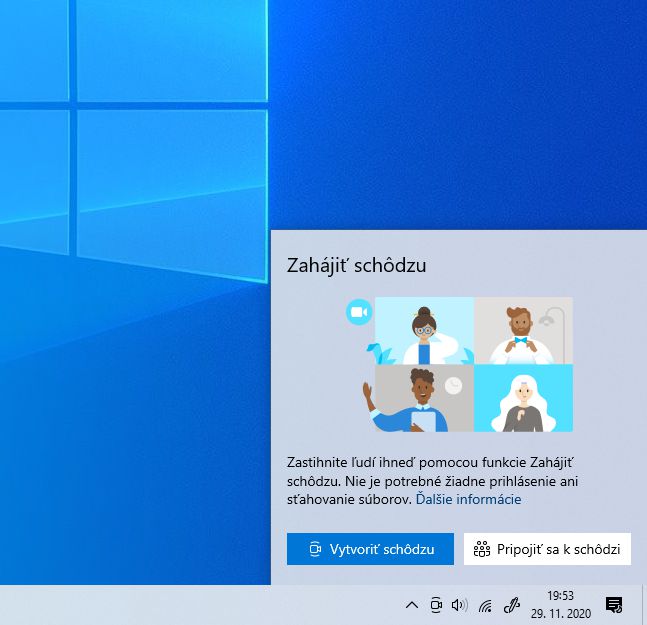Open the Wi-Fi network icon in the taskbar

[485, 606]
